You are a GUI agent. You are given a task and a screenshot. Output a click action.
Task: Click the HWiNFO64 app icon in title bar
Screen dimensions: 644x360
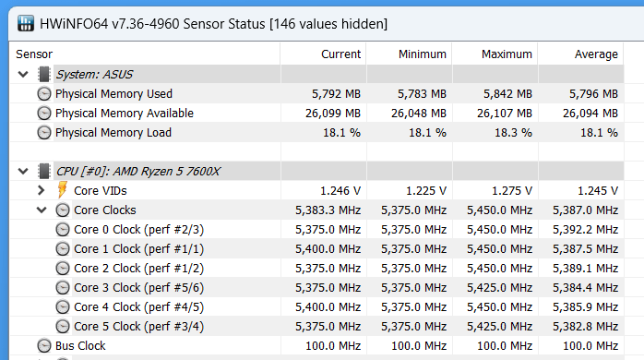coord(26,23)
